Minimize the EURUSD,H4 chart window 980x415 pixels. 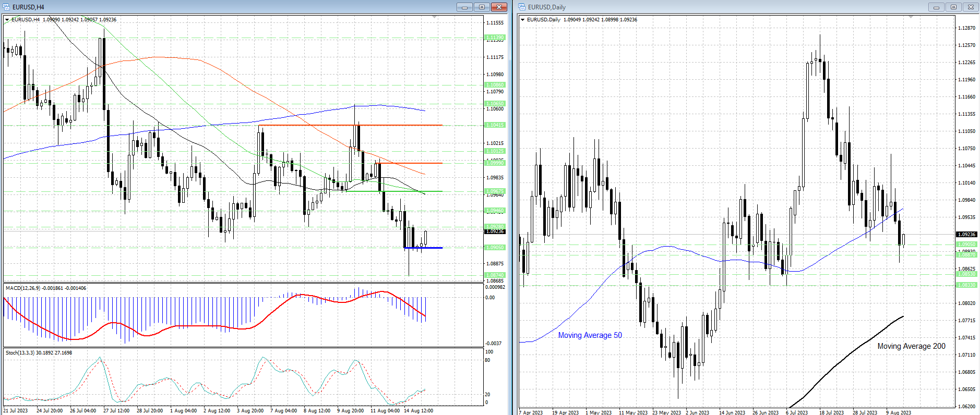(464, 7)
